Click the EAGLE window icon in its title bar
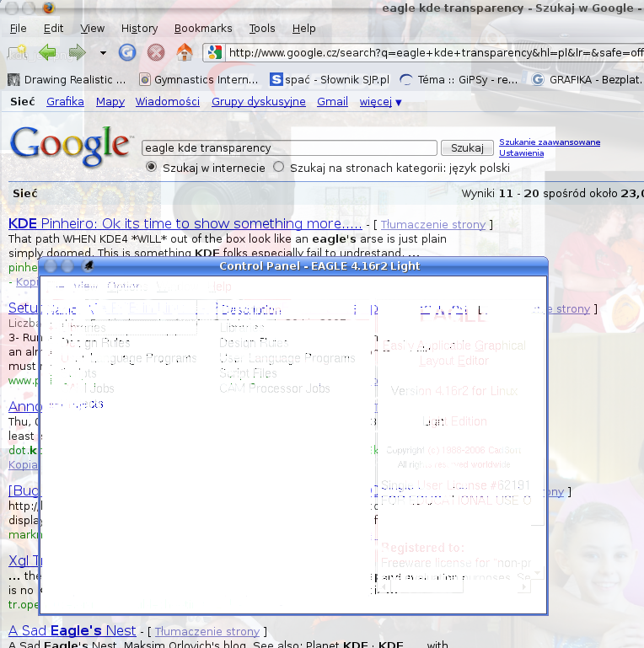This screenshot has width=644, height=648. coord(88,265)
